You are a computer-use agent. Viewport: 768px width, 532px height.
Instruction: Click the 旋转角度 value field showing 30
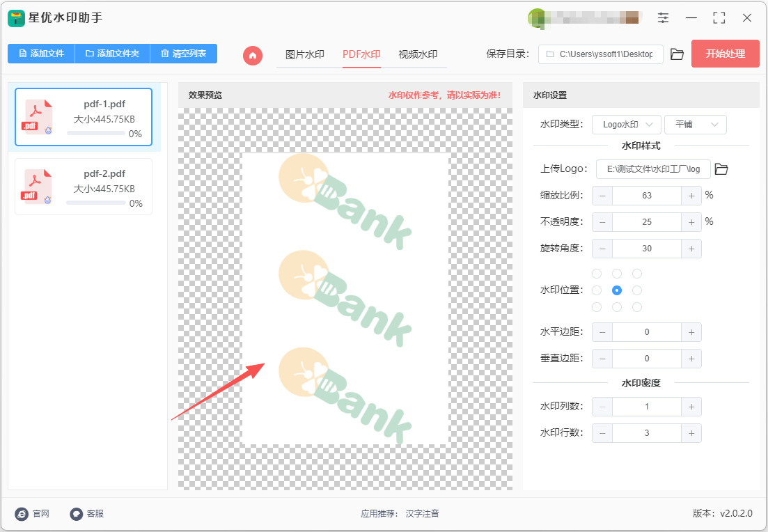[647, 249]
